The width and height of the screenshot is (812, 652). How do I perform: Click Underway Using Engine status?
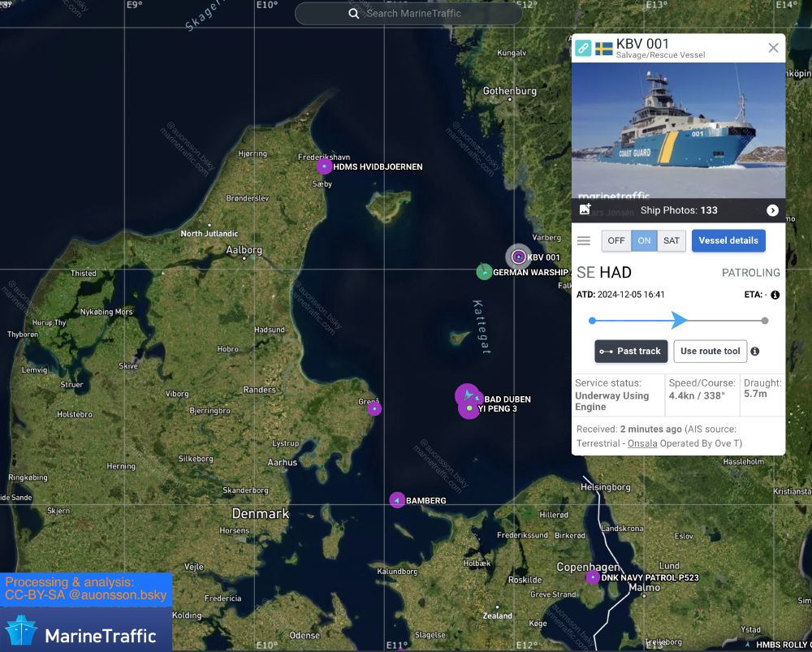coord(611,401)
